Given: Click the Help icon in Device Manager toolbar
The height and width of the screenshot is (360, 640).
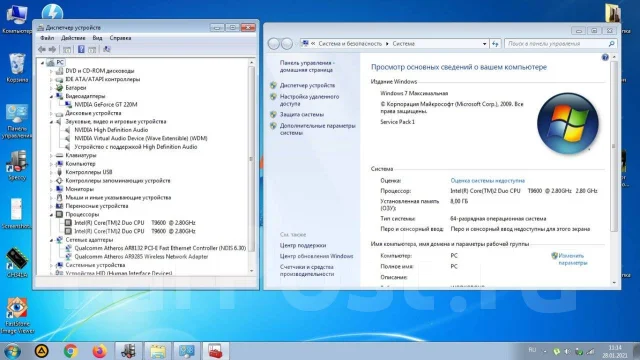Looking at the screenshot, I should coord(81,49).
